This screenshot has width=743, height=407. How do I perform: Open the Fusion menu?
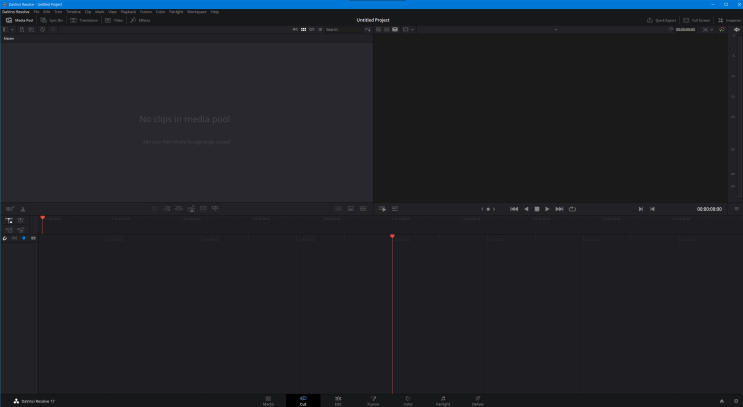[x=145, y=12]
